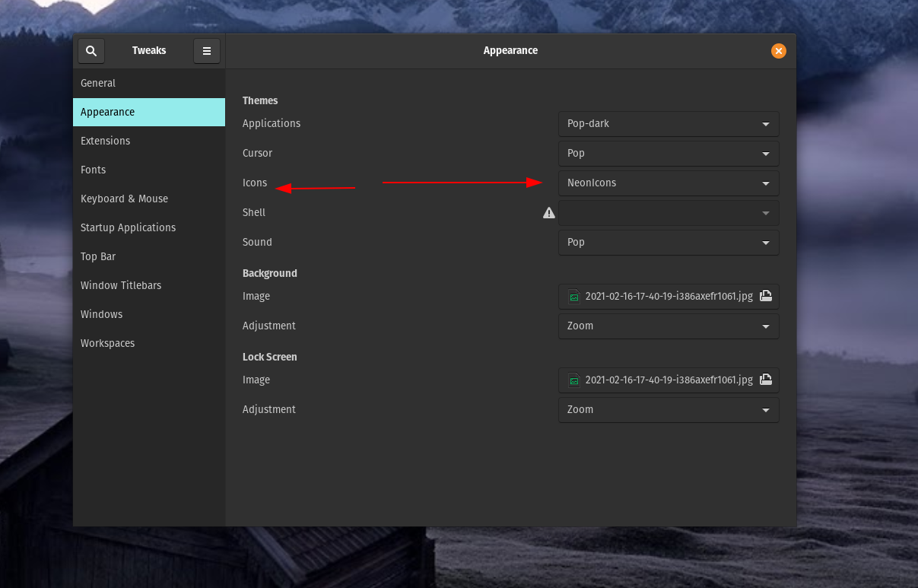Click the Lock Screen image file picker icon

[x=766, y=380]
